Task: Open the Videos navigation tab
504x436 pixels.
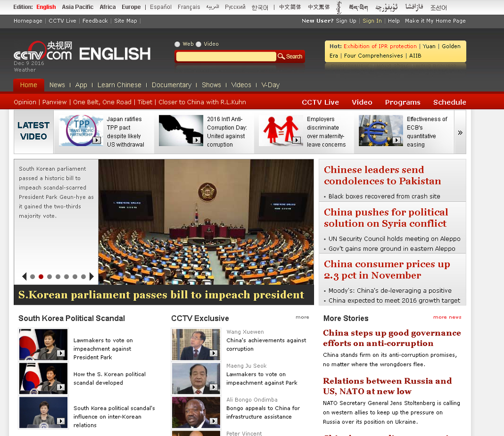Action: click(241, 85)
